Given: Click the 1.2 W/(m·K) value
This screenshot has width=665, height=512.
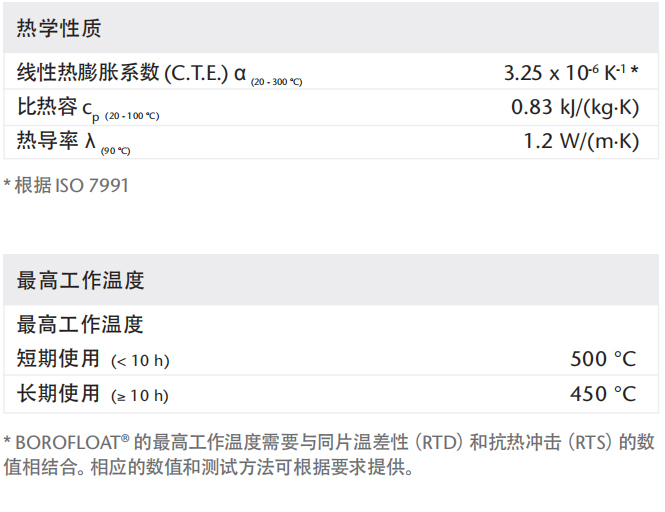Looking at the screenshot, I should 580,142.
